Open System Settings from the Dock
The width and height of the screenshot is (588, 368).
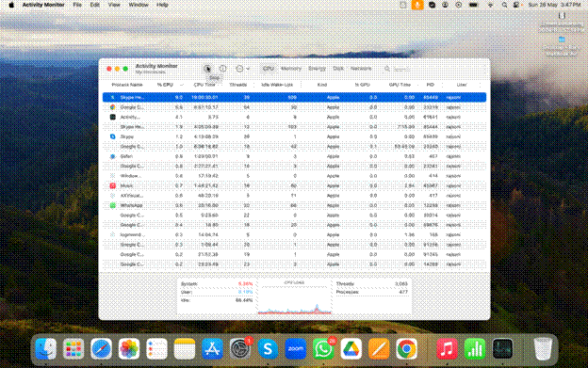240,349
